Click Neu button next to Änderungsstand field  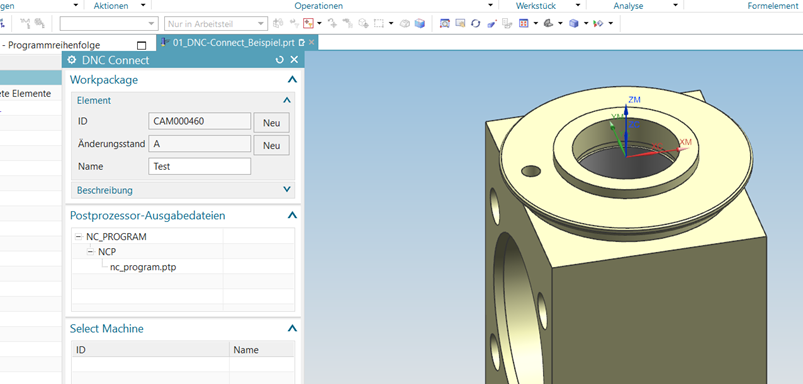click(x=271, y=145)
